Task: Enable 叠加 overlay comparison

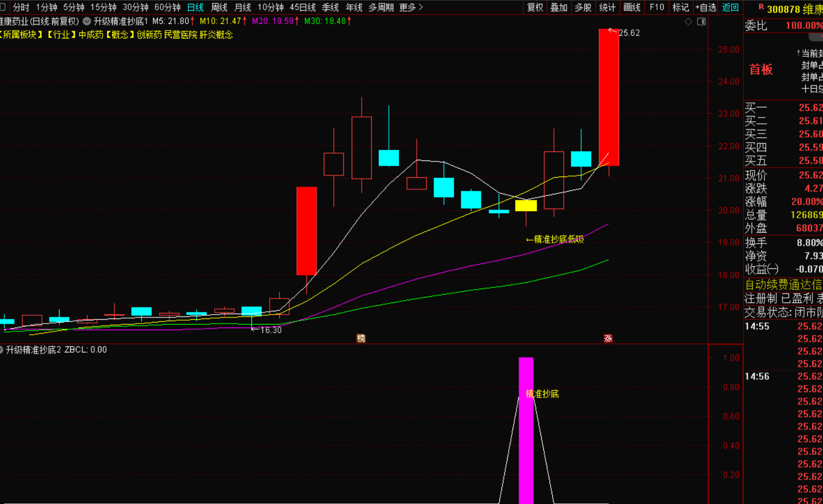Action: tap(559, 7)
